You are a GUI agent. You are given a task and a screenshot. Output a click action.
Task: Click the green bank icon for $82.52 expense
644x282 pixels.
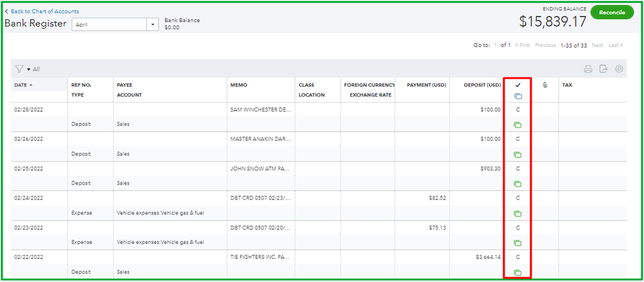point(518,214)
